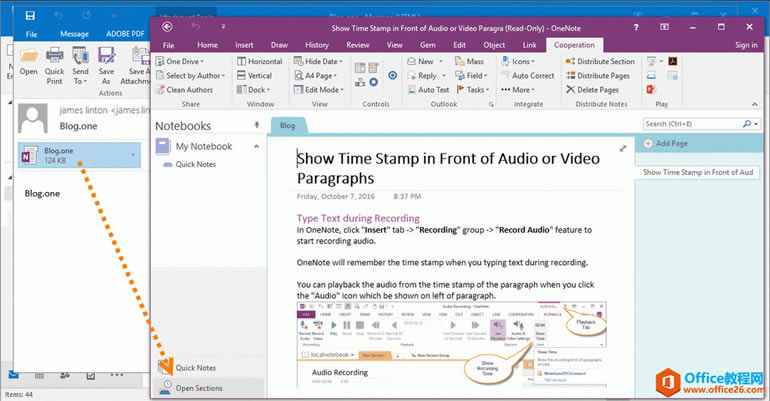The height and width of the screenshot is (401, 770).
Task: Click the search magnifier icon
Action: (746, 124)
